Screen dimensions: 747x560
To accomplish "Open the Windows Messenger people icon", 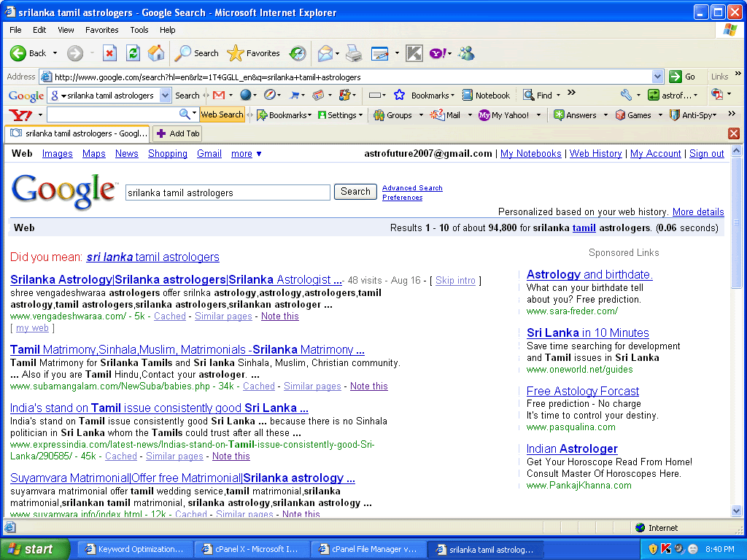I will 466,52.
